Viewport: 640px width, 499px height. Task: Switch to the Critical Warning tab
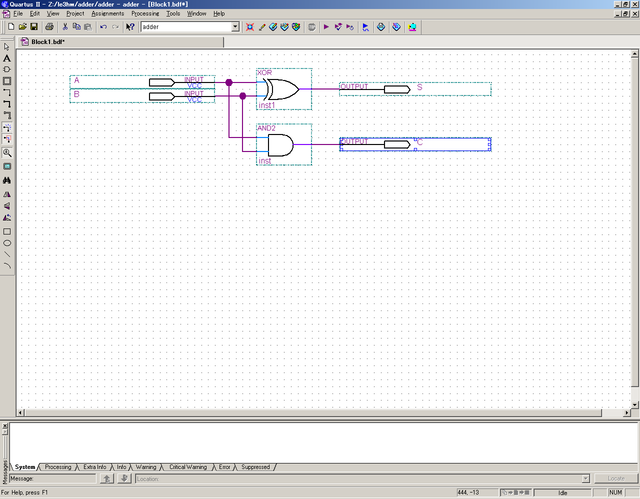coord(188,467)
